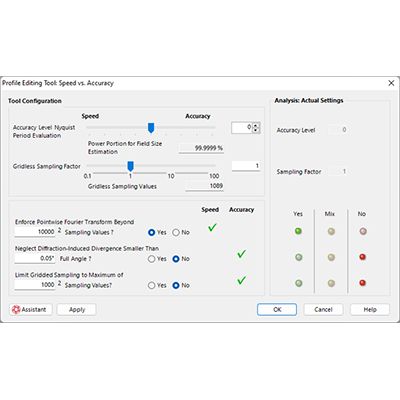Click the Apply button
The height and width of the screenshot is (400, 400).
(77, 310)
